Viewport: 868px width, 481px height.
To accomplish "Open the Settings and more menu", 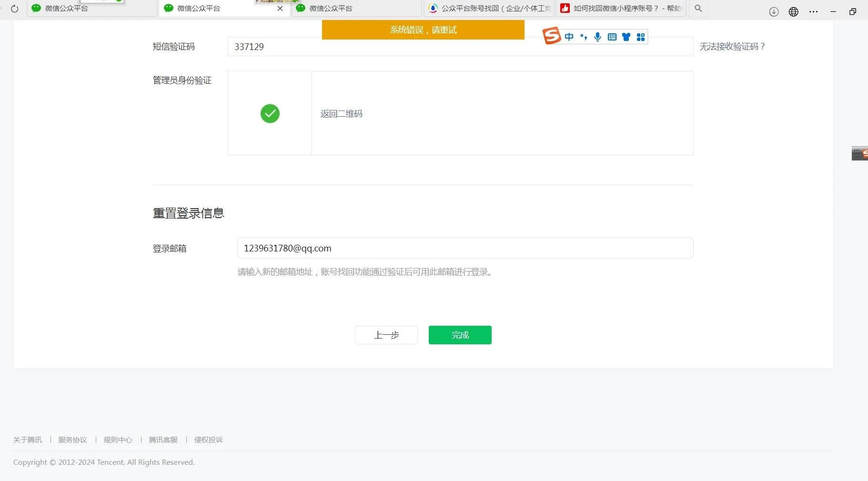I will pos(814,11).
